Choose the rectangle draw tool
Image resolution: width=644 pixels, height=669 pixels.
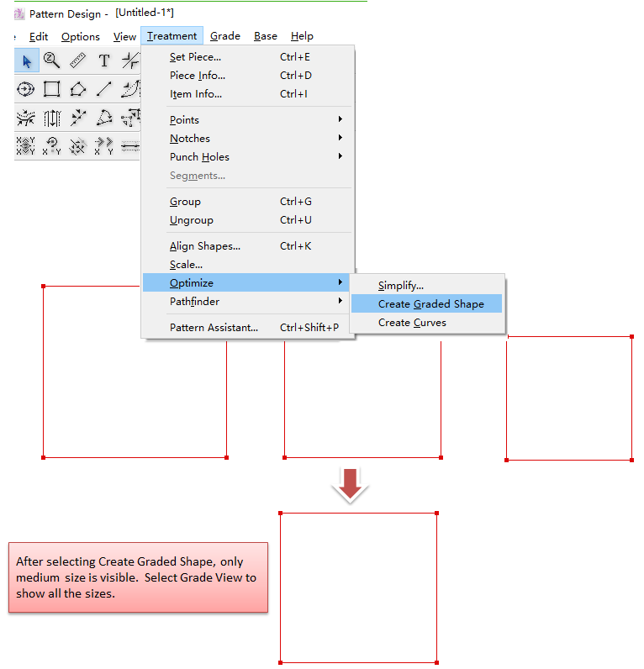click(x=52, y=89)
